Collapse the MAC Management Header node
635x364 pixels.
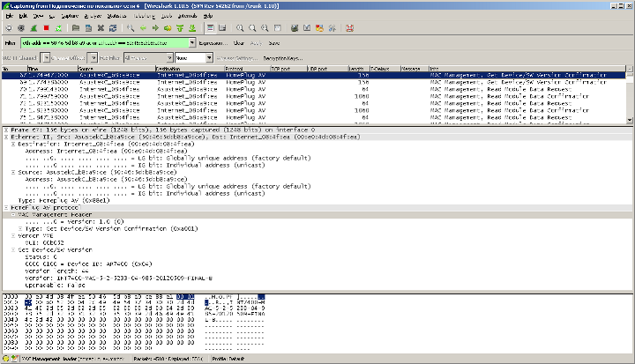(13, 214)
